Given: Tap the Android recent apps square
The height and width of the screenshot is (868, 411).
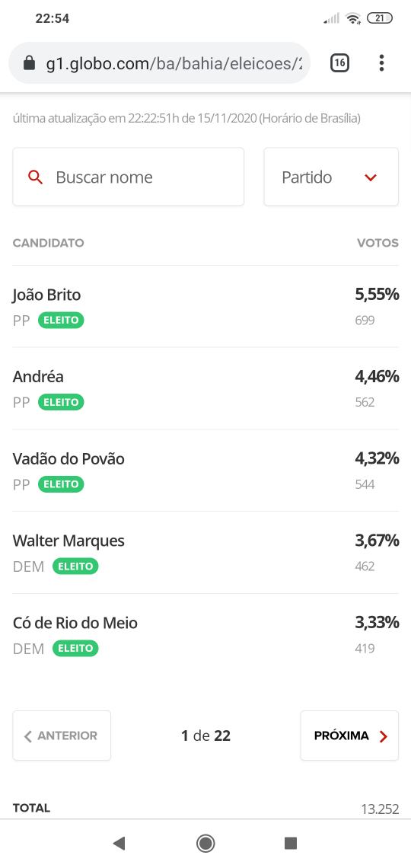Looking at the screenshot, I should [x=291, y=843].
